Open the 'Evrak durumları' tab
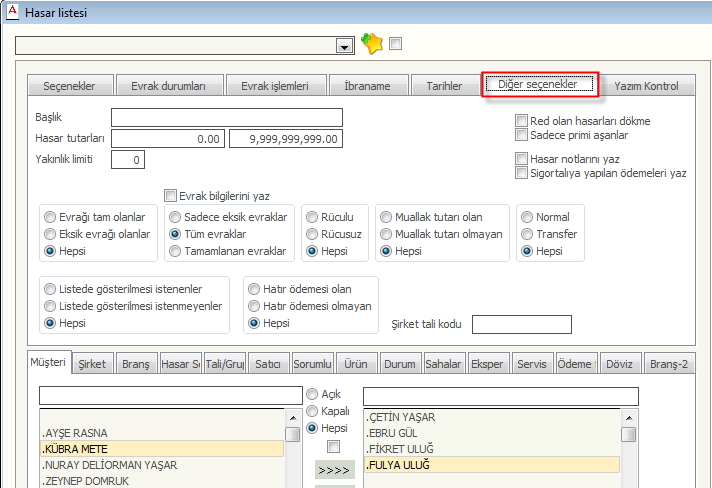The image size is (712, 488). (x=168, y=86)
